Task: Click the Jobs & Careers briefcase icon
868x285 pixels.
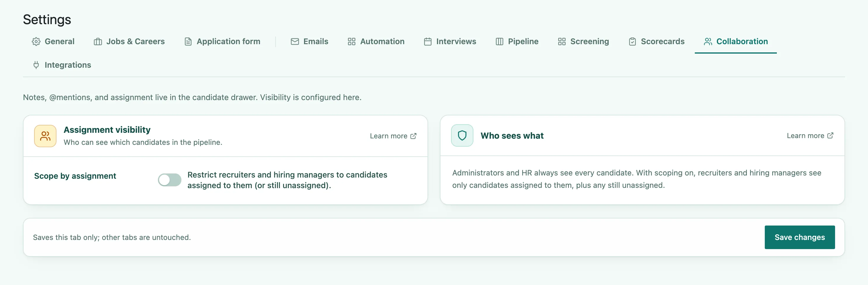Action: pyautogui.click(x=98, y=42)
